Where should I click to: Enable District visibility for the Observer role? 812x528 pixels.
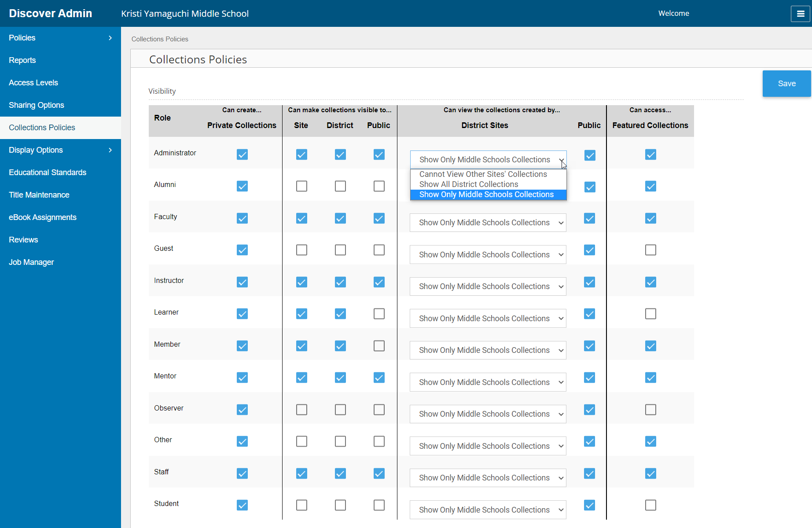coord(340,409)
